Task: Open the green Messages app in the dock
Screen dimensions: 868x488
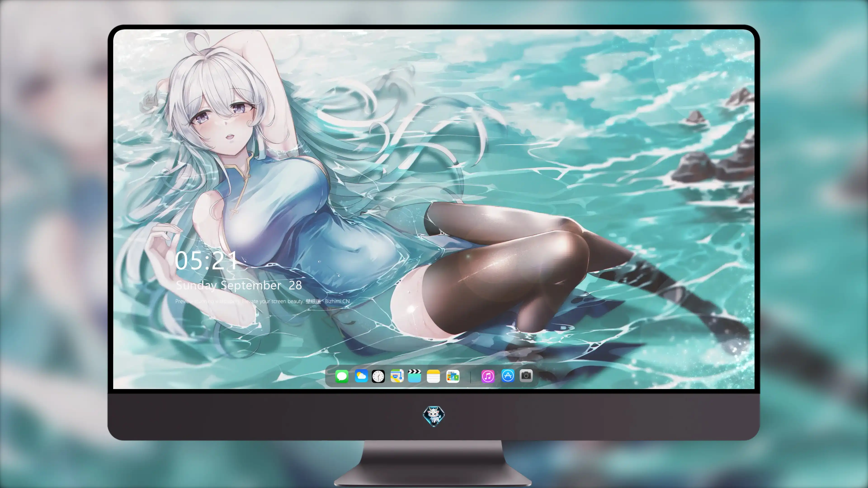Action: pos(342,376)
